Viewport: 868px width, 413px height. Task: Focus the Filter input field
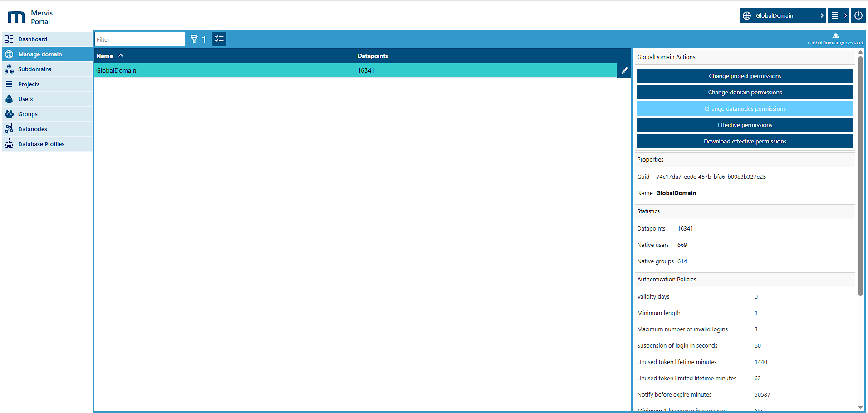(x=140, y=39)
